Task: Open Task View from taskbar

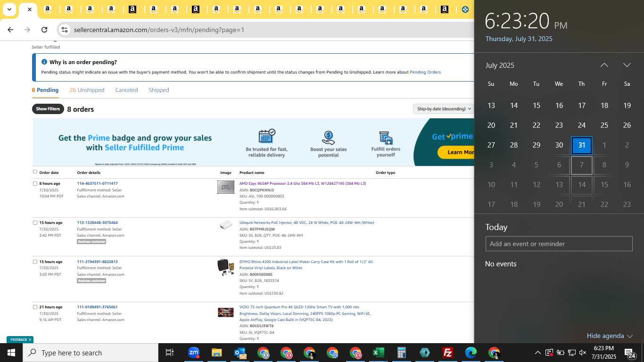Action: pos(170,353)
